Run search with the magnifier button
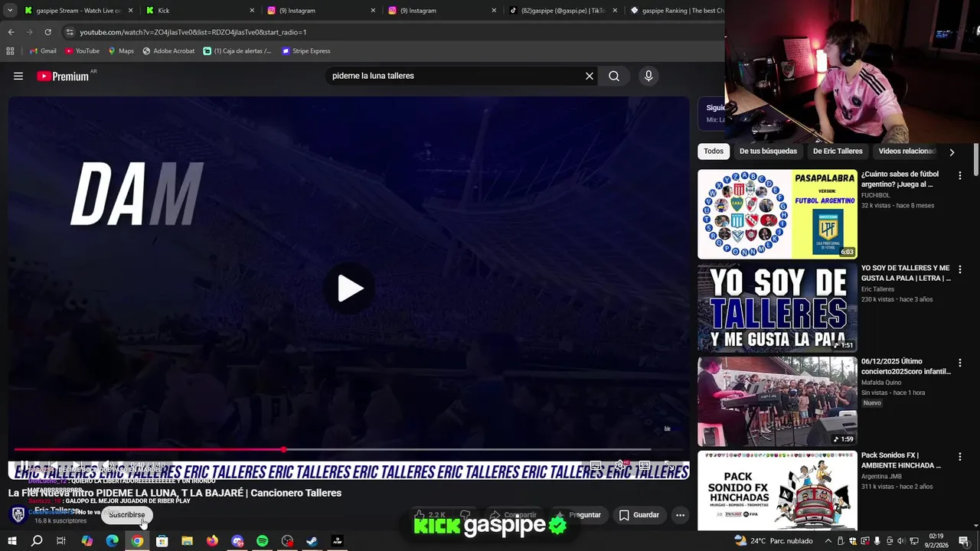Viewport: 980px width, 551px height. tap(614, 76)
